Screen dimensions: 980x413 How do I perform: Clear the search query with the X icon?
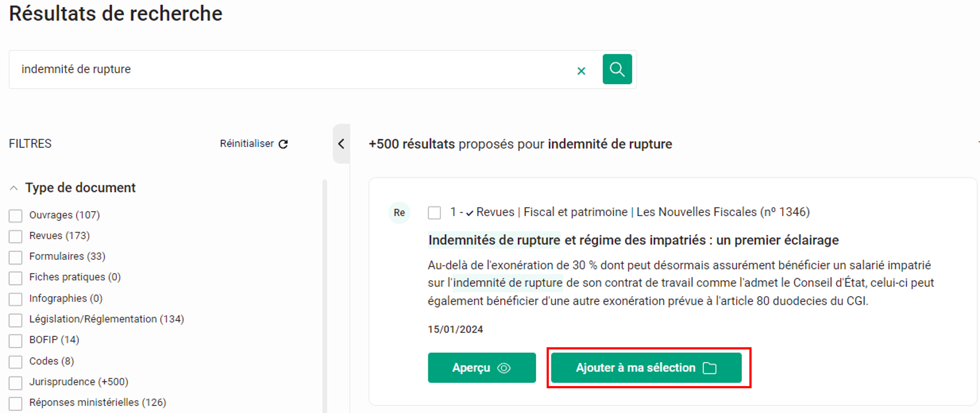(x=582, y=70)
